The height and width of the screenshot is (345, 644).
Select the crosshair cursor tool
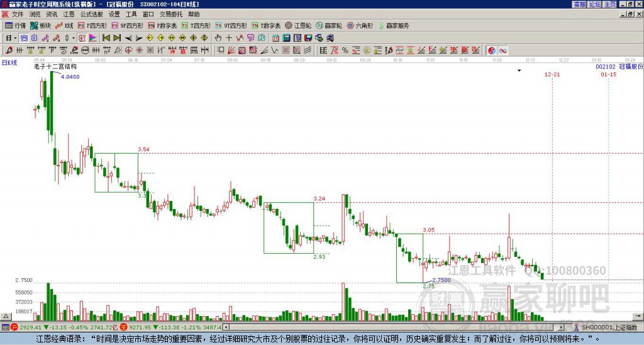point(229,38)
